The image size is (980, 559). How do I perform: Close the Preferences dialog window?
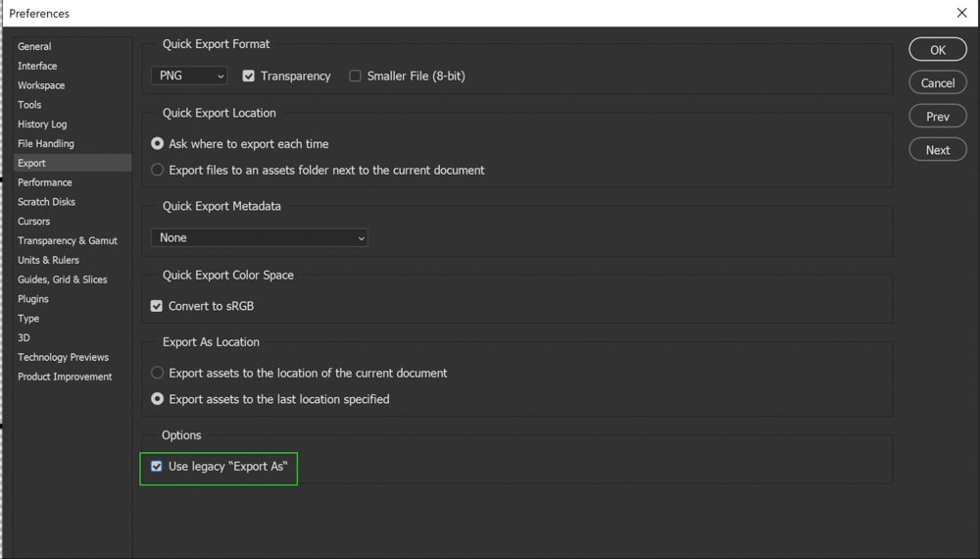[960, 13]
